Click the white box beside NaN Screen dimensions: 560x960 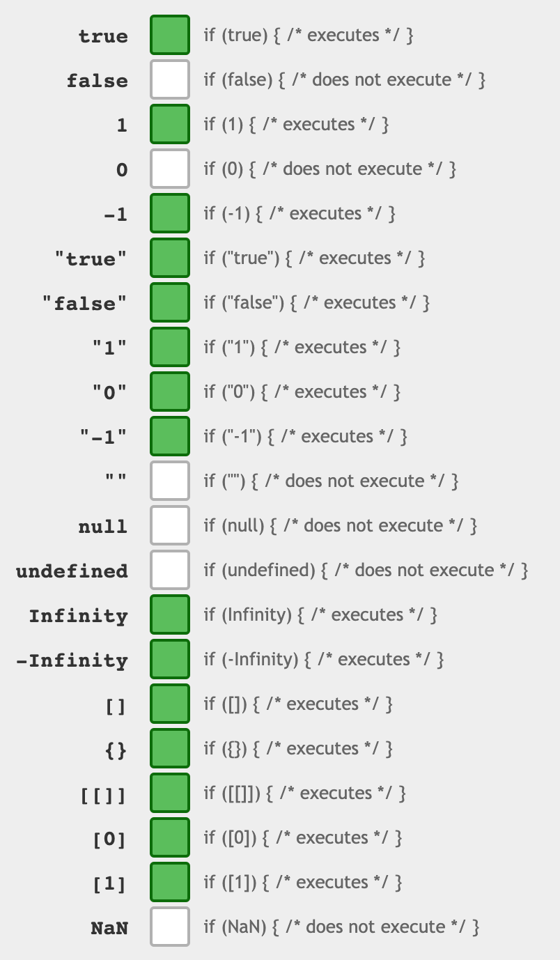(169, 927)
